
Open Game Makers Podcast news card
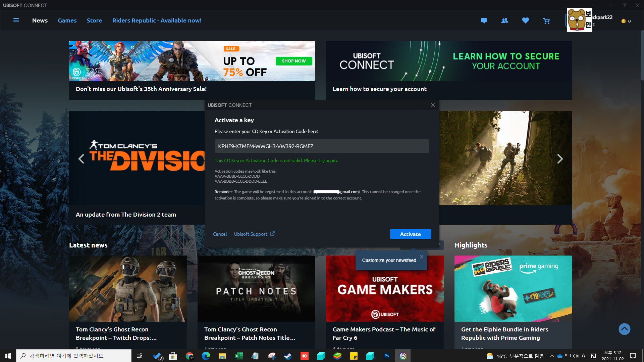pos(385,302)
